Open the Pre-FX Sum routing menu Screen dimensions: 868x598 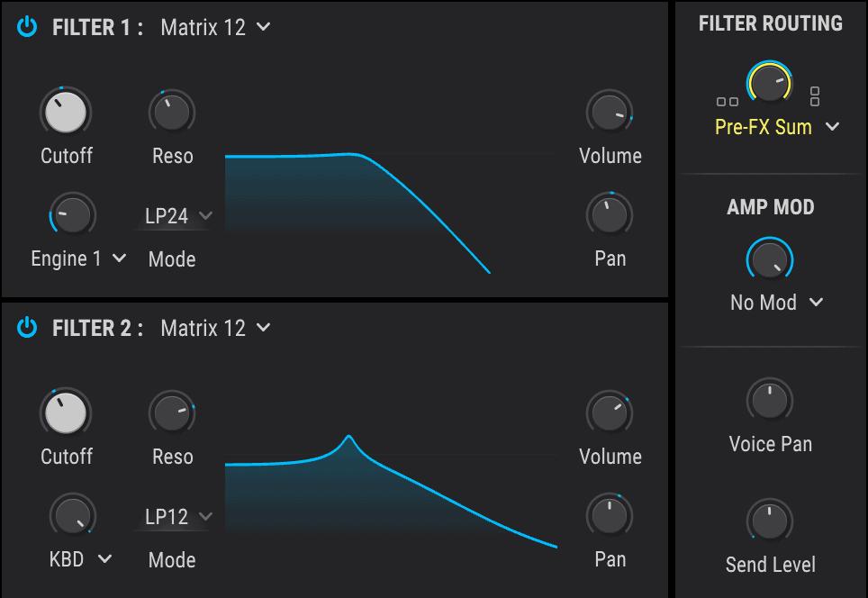(776, 127)
